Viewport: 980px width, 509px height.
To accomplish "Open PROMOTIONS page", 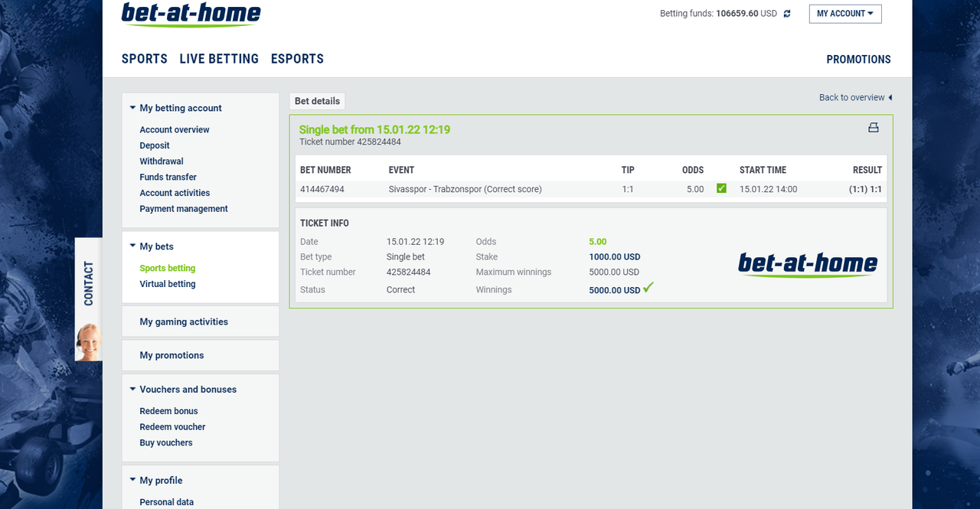I will pyautogui.click(x=858, y=59).
